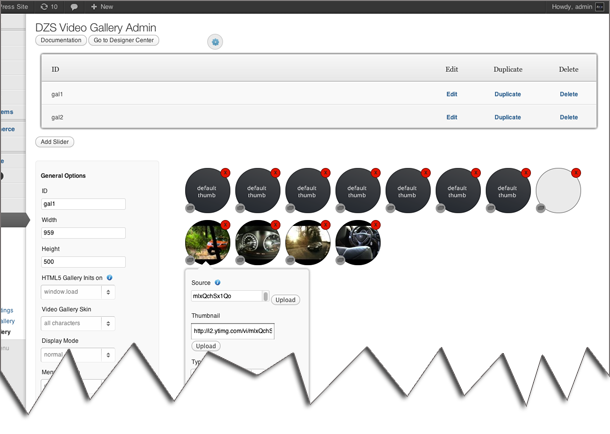Click gray handle of second default thumb

240,208
